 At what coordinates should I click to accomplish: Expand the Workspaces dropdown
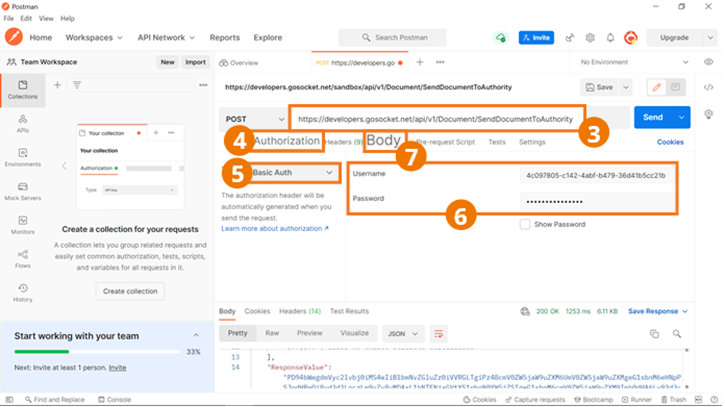[x=94, y=37]
